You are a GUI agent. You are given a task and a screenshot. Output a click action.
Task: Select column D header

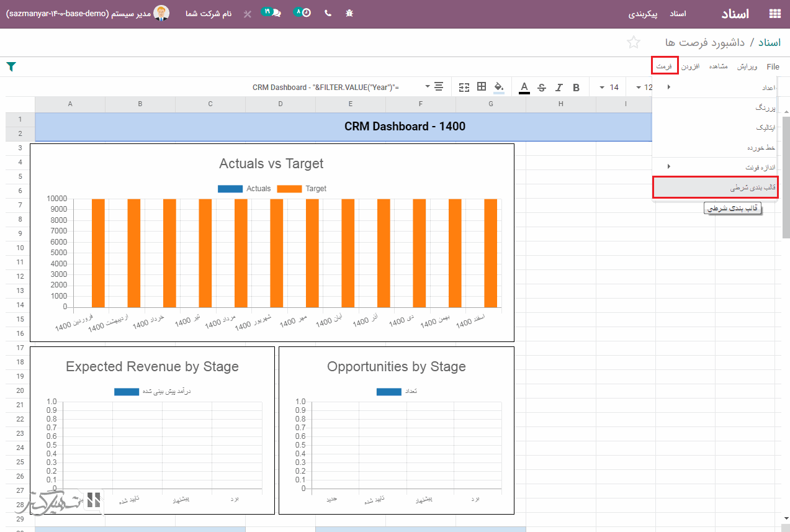point(280,104)
